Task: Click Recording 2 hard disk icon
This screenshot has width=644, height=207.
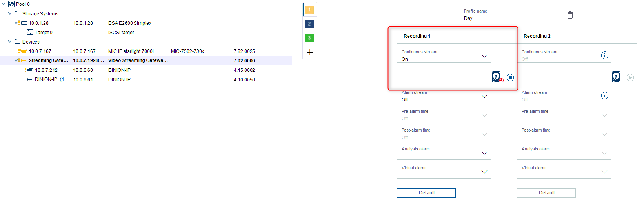Action: [616, 77]
